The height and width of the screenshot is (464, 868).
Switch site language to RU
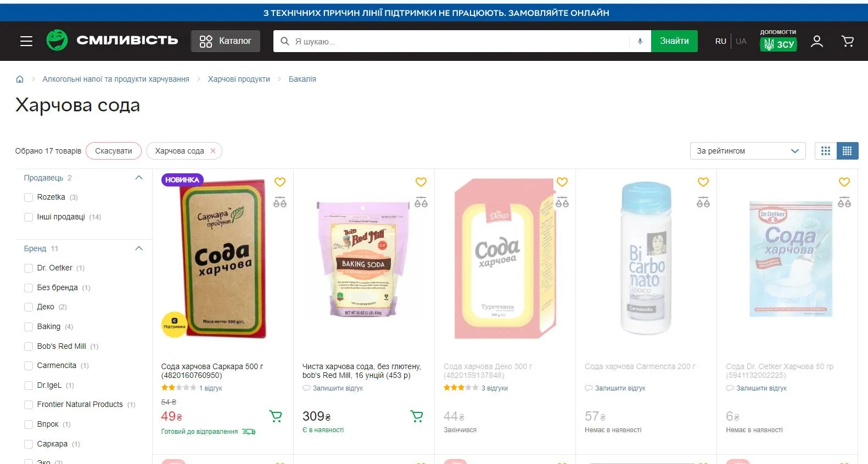[720, 41]
